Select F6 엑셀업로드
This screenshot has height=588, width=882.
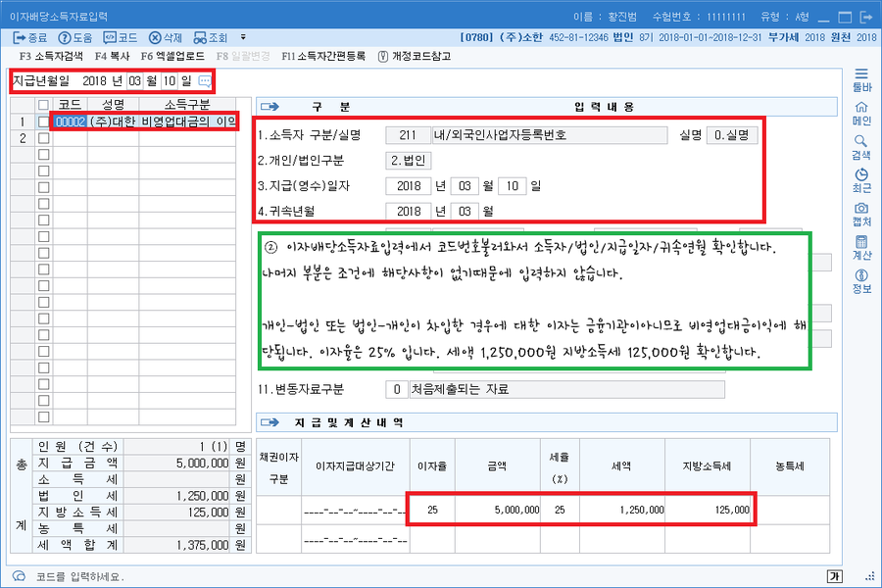pos(172,56)
